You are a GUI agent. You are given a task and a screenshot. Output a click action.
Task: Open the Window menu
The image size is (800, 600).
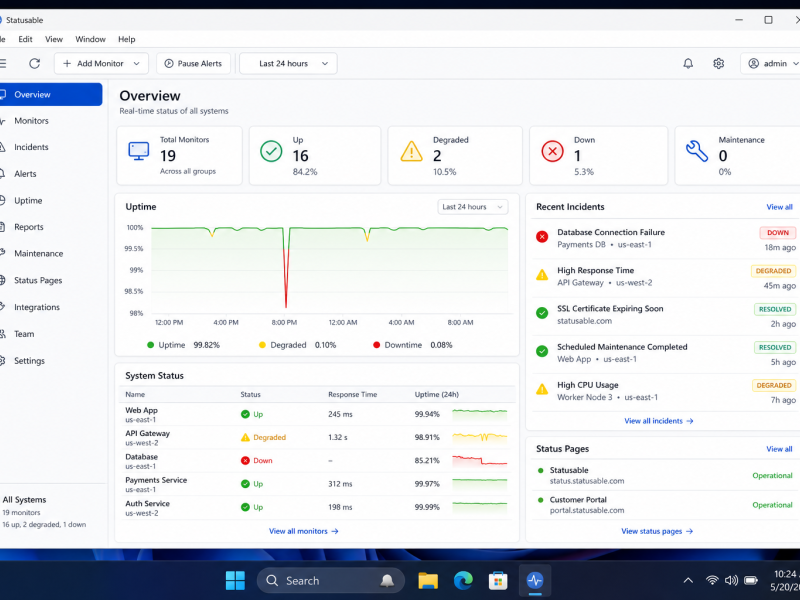pyautogui.click(x=90, y=39)
